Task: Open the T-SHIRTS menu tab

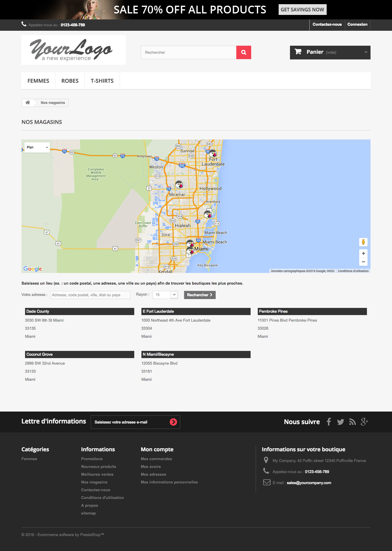Action: pyautogui.click(x=102, y=81)
